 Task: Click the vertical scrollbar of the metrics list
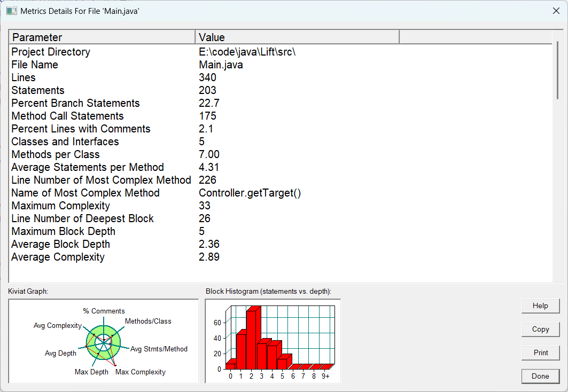pos(557,69)
